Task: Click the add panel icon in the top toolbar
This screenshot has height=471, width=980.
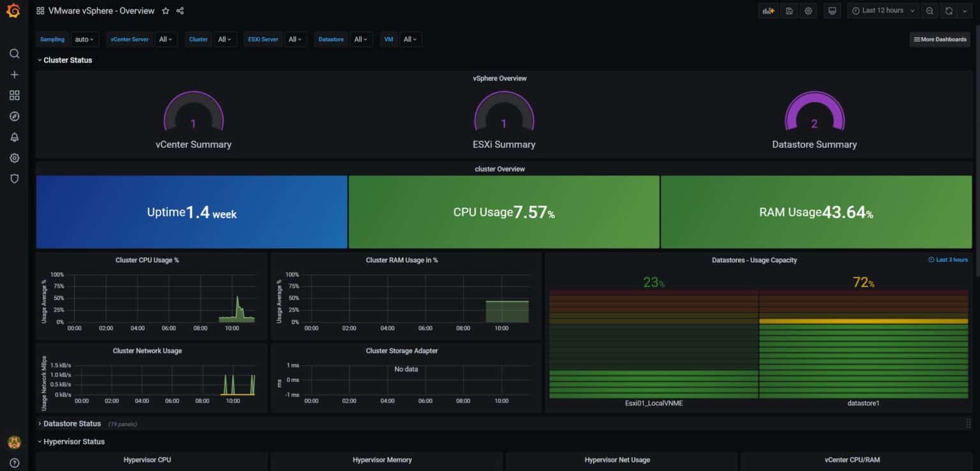Action: coord(768,11)
